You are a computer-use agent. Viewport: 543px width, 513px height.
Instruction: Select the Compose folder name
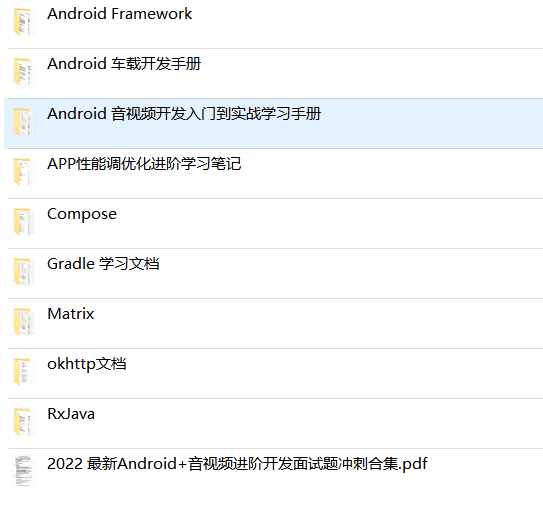tap(82, 214)
